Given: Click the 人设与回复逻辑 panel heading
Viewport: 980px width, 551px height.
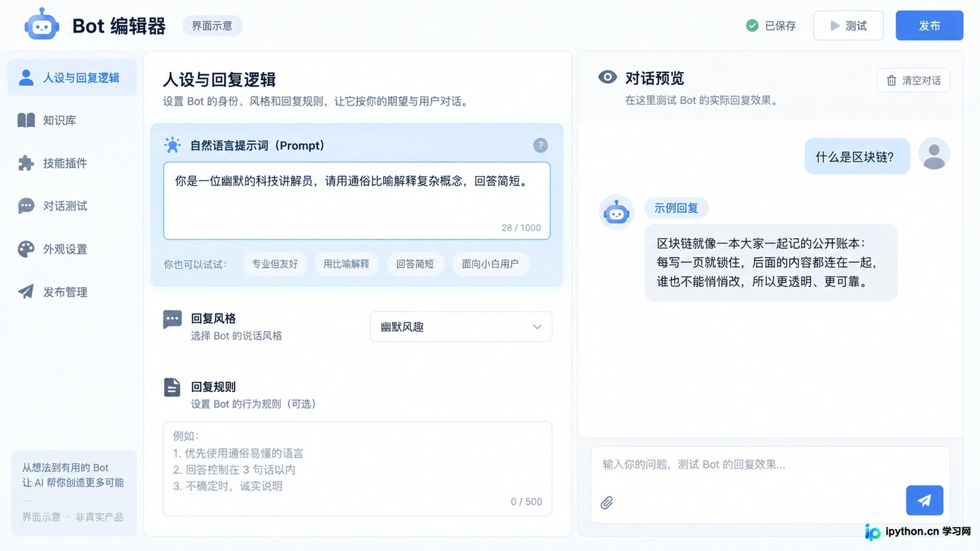Looking at the screenshot, I should coord(219,80).
